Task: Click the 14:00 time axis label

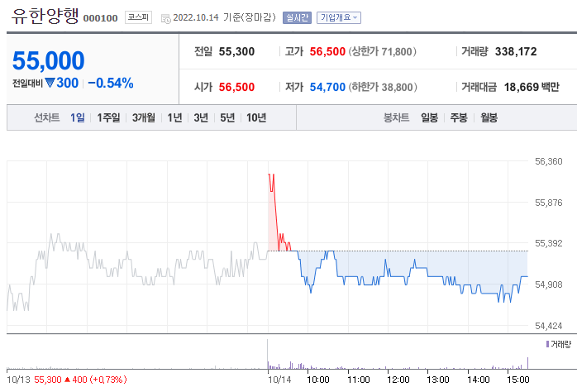Action: pos(479,380)
